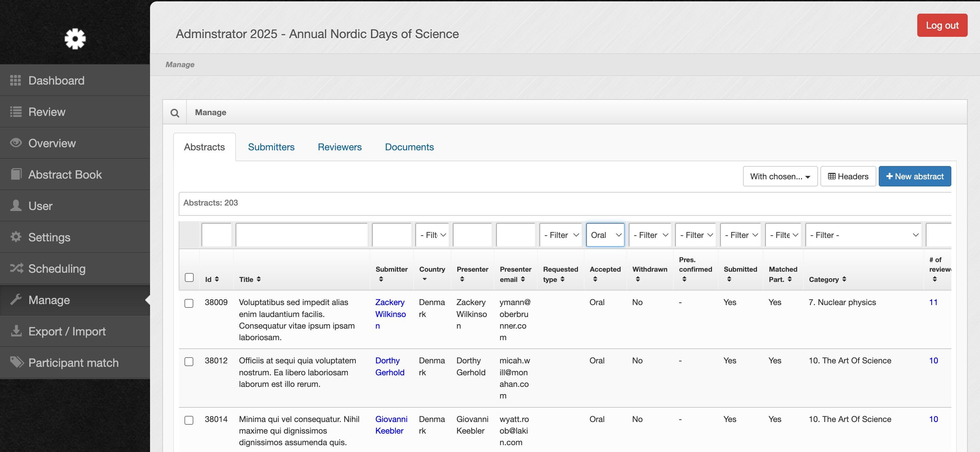Switch to the Submitters tab
This screenshot has width=980, height=452.
point(271,147)
